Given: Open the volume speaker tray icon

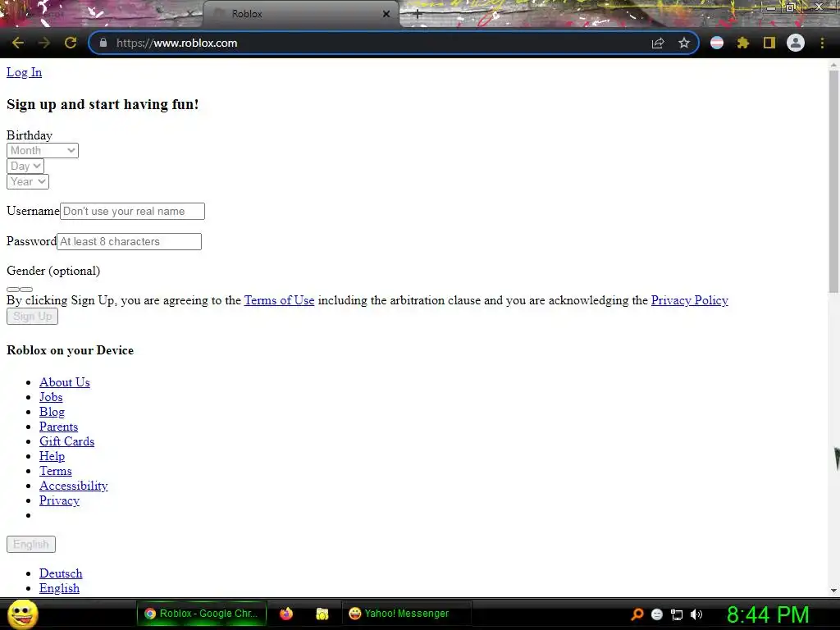Looking at the screenshot, I should [696, 614].
